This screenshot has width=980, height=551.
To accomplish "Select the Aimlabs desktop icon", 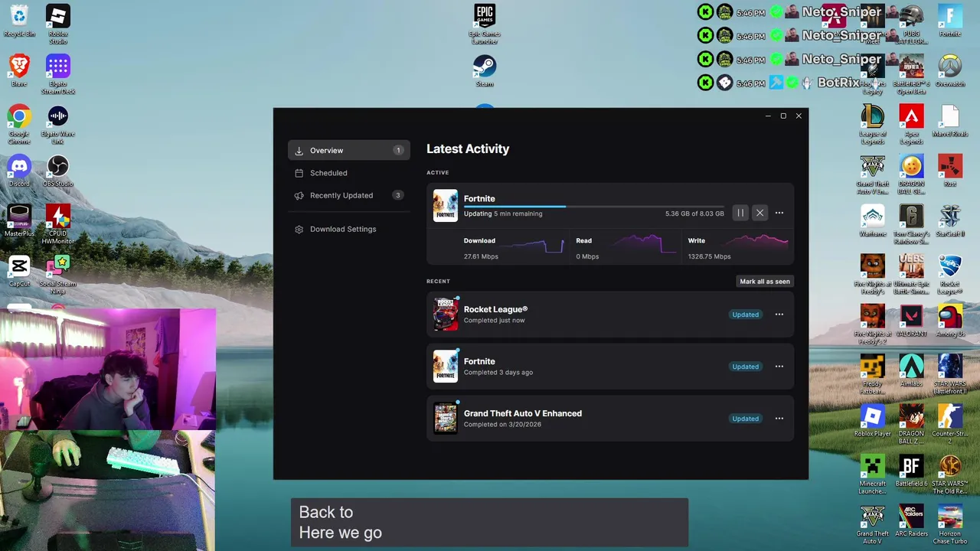I will [911, 370].
